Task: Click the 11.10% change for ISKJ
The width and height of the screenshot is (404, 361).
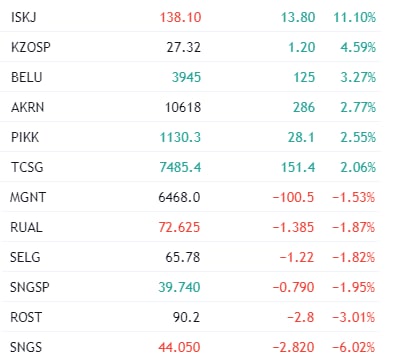Action: coord(355,17)
